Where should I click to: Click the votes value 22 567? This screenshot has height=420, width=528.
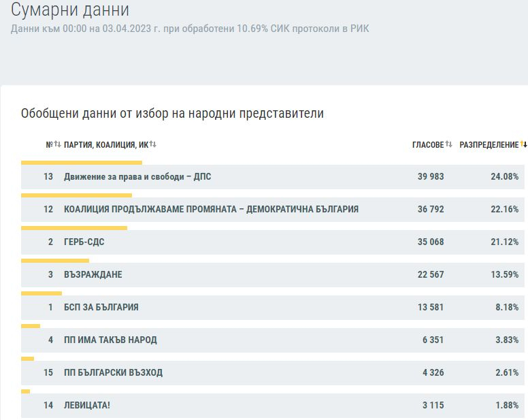431,274
